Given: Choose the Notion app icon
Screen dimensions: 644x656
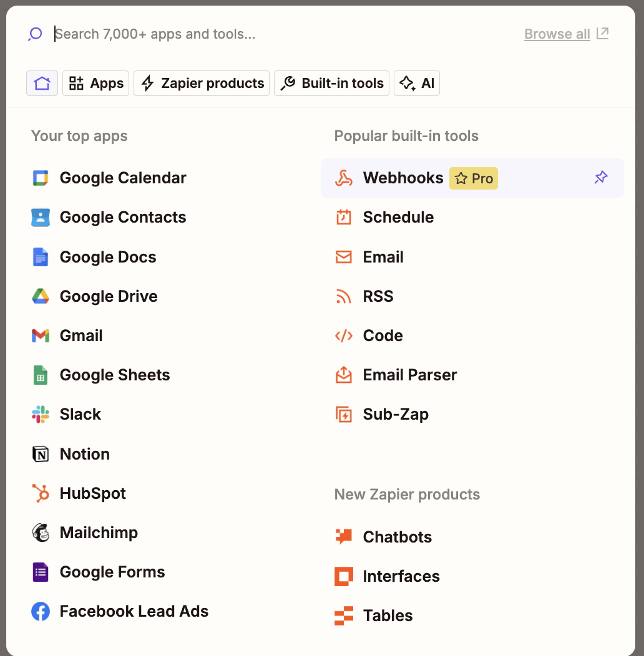Looking at the screenshot, I should (x=41, y=454).
